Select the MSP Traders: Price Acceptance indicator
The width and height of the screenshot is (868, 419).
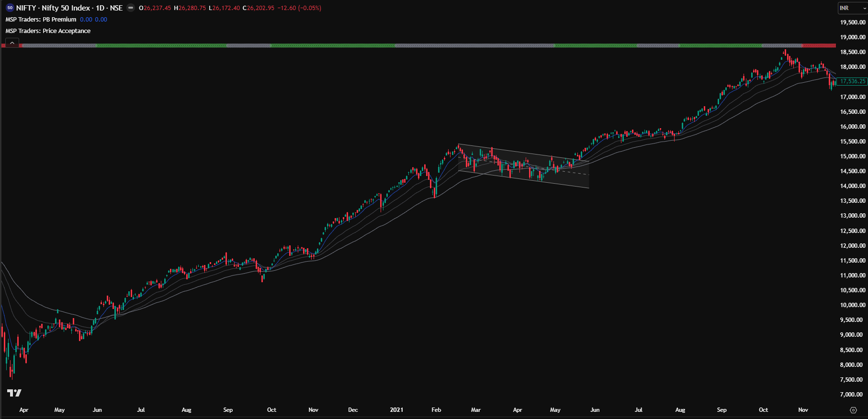point(48,31)
